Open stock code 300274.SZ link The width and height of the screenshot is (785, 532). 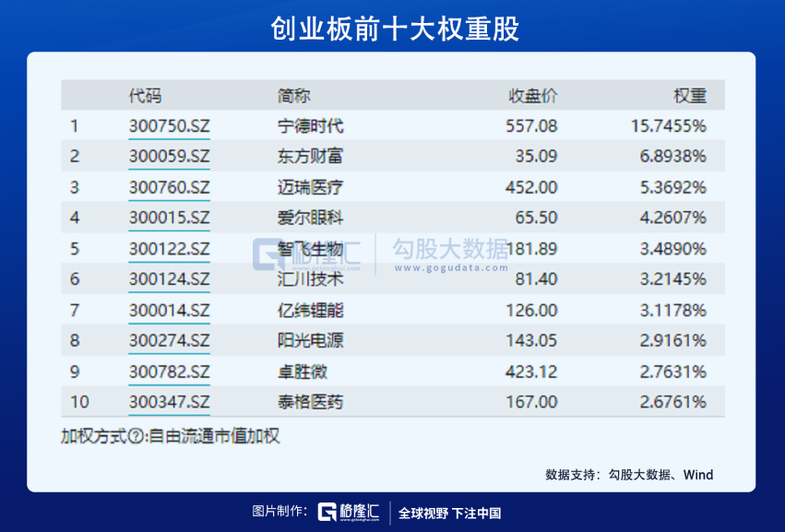tap(169, 340)
